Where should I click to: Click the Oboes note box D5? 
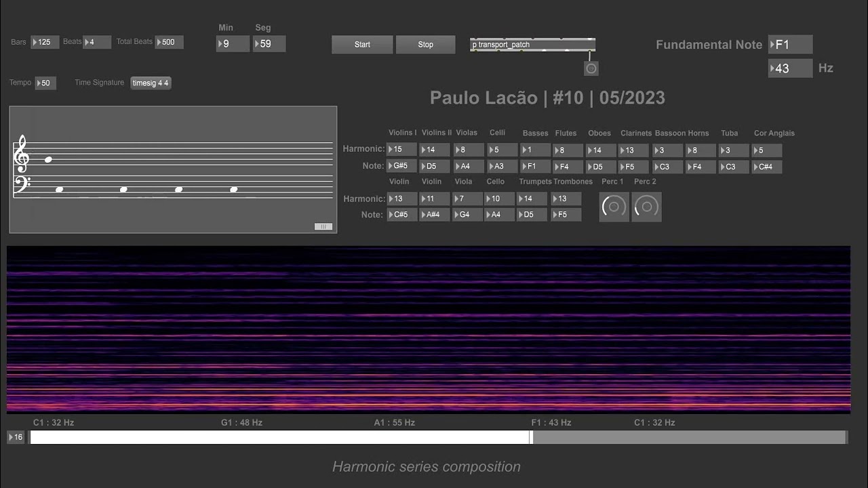(x=601, y=166)
